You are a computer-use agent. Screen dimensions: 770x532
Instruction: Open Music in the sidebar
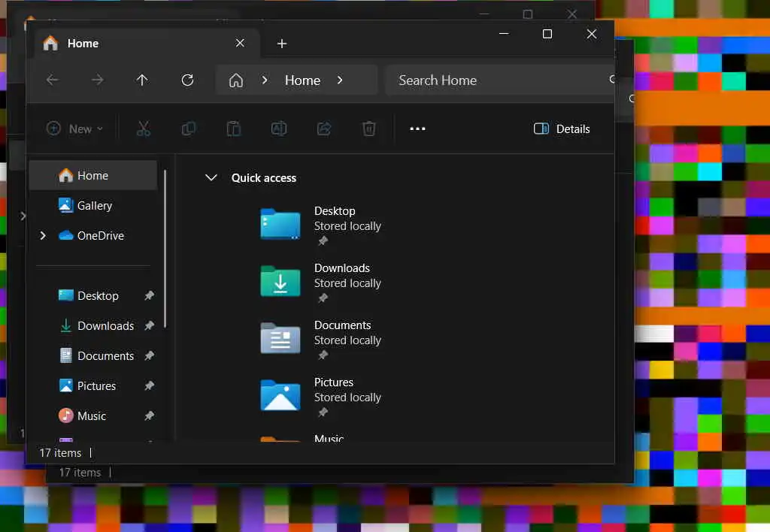tap(92, 416)
